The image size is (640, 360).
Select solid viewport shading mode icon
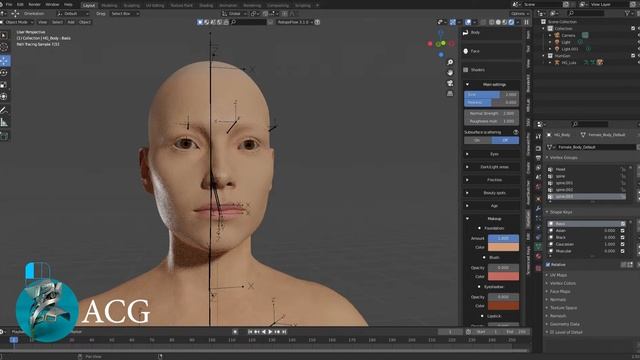pos(498,22)
